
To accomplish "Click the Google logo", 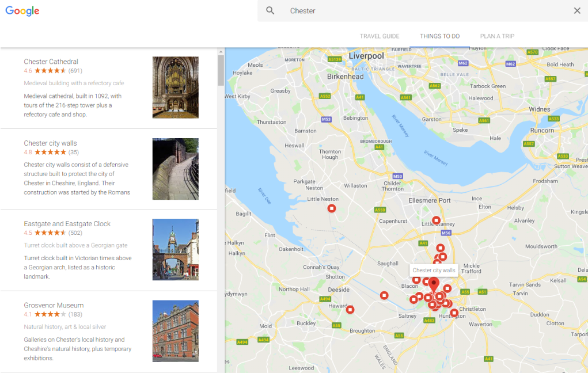I will point(22,11).
